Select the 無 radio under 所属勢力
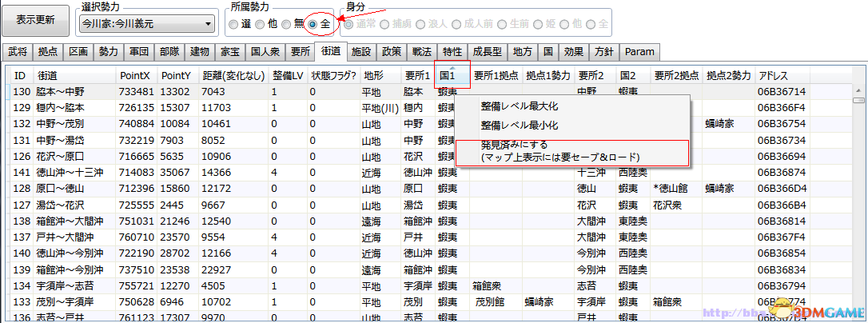 click(x=286, y=24)
